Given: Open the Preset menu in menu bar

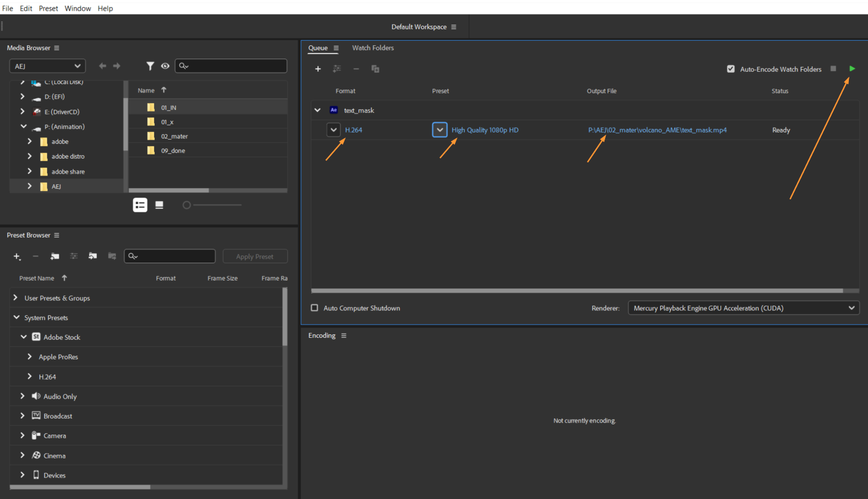Looking at the screenshot, I should (x=48, y=8).
